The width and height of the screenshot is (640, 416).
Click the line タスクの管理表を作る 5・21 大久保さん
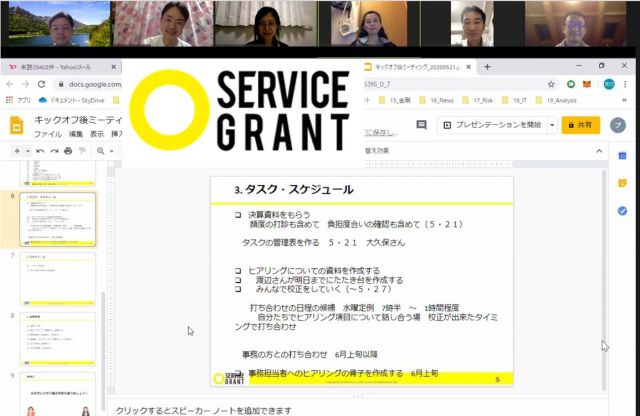[323, 242]
